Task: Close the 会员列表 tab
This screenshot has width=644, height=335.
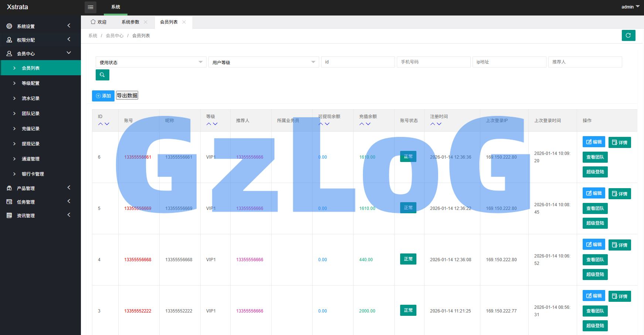Action: 184,22
